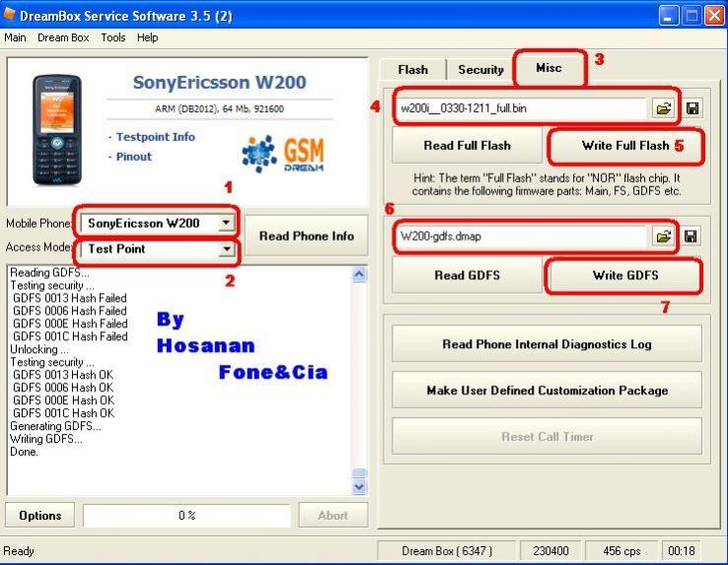Viewport: 728px width, 565px height.
Task: Click the log scrollbar up arrow
Action: tap(359, 274)
